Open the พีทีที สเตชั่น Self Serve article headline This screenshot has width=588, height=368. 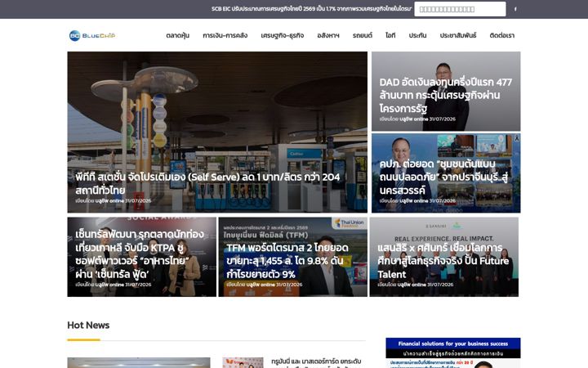click(207, 183)
